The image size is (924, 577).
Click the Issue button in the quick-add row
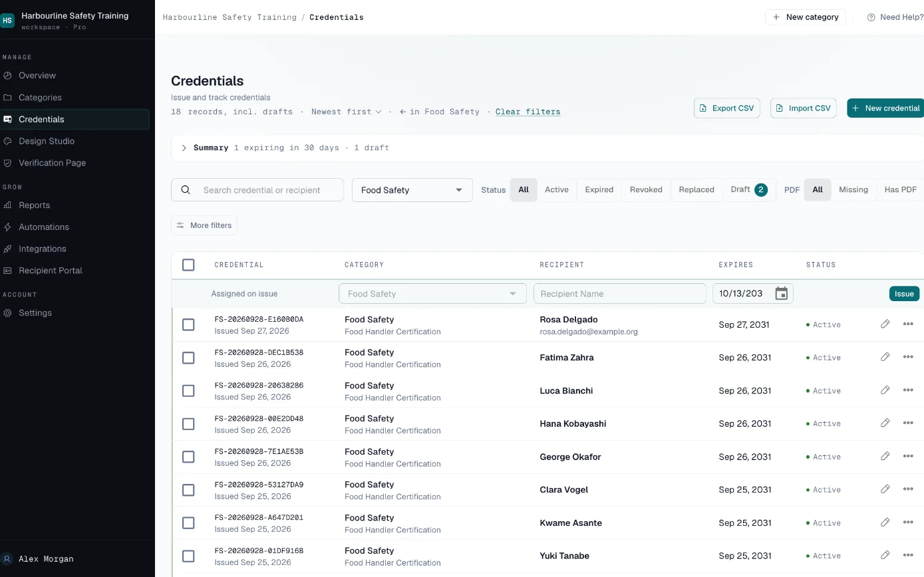tap(904, 294)
